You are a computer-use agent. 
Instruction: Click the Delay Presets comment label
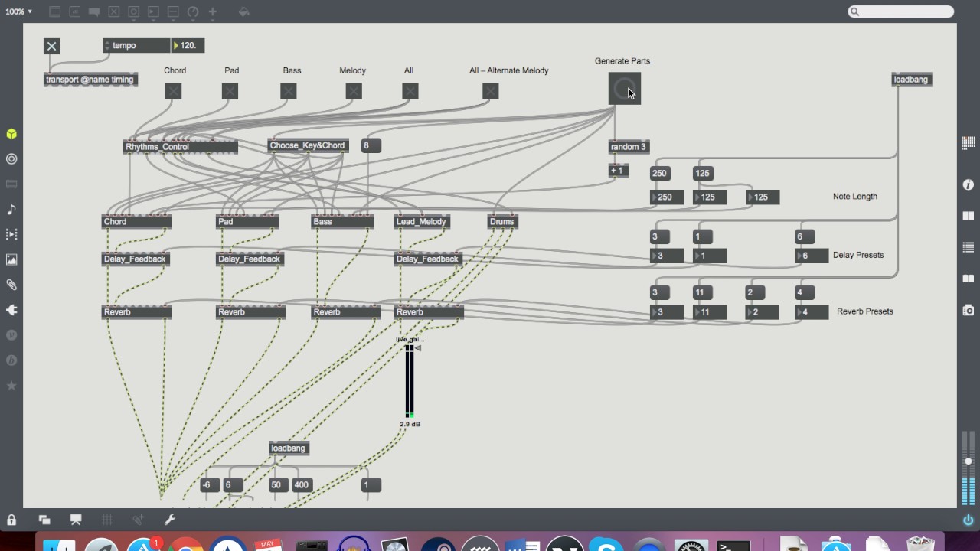click(x=858, y=255)
